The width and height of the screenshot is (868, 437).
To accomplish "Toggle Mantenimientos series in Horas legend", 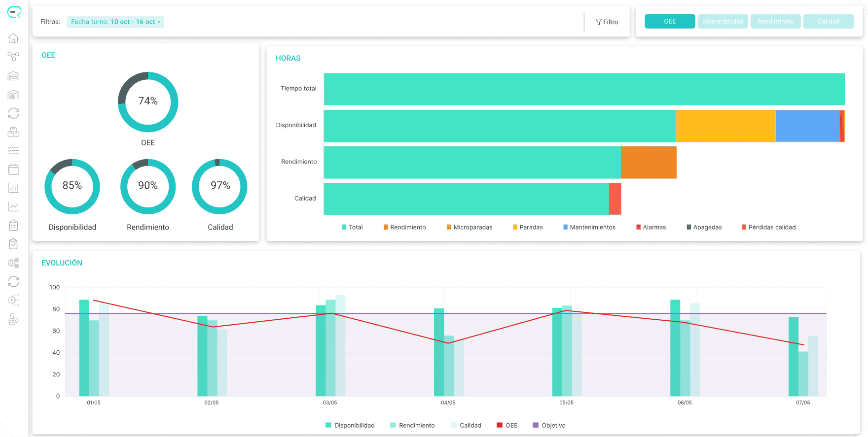I will pyautogui.click(x=589, y=227).
